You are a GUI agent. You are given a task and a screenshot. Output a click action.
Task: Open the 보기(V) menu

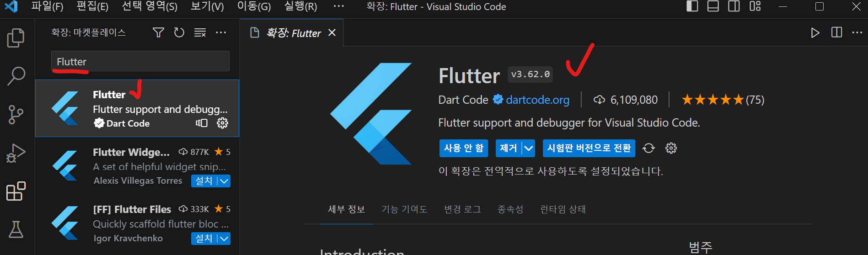[x=207, y=6]
